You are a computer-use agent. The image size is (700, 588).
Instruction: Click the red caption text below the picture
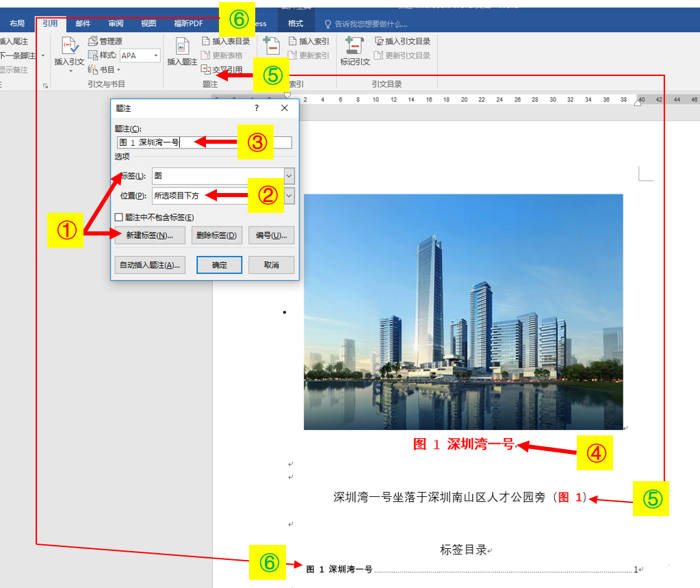click(x=463, y=444)
